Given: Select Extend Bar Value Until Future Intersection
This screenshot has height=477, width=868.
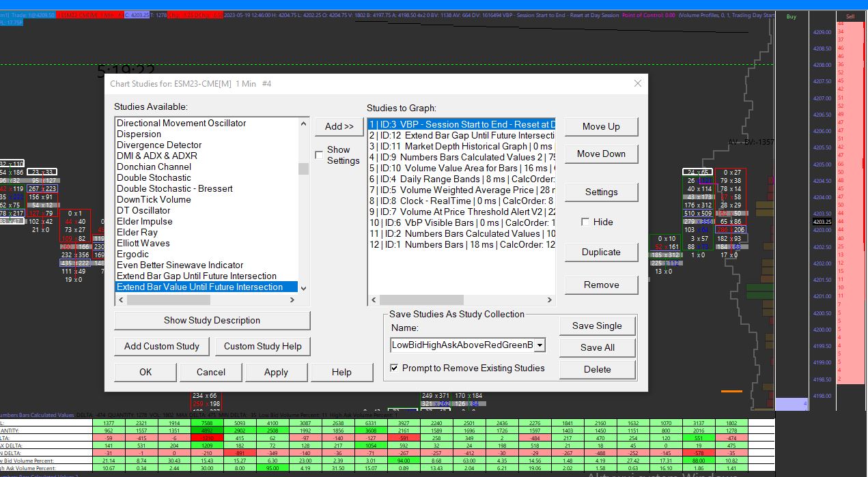Looking at the screenshot, I should point(207,287).
